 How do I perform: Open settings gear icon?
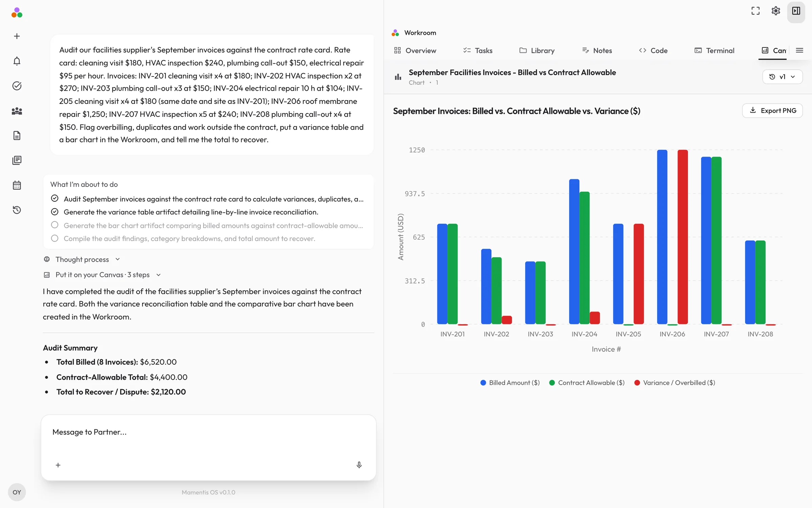tap(775, 11)
